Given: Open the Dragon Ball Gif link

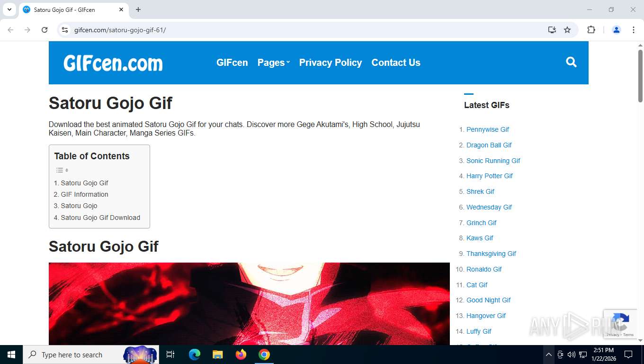Looking at the screenshot, I should pyautogui.click(x=489, y=145).
